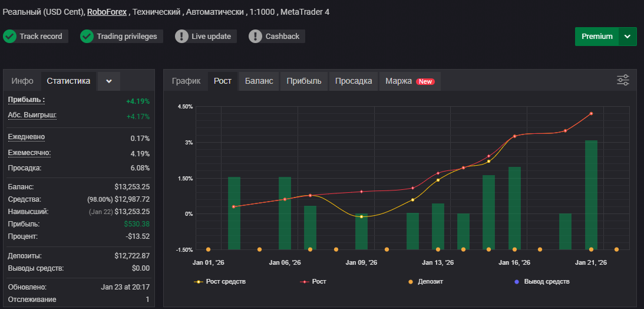Click the $12,987.72 Средства value

click(x=132, y=199)
